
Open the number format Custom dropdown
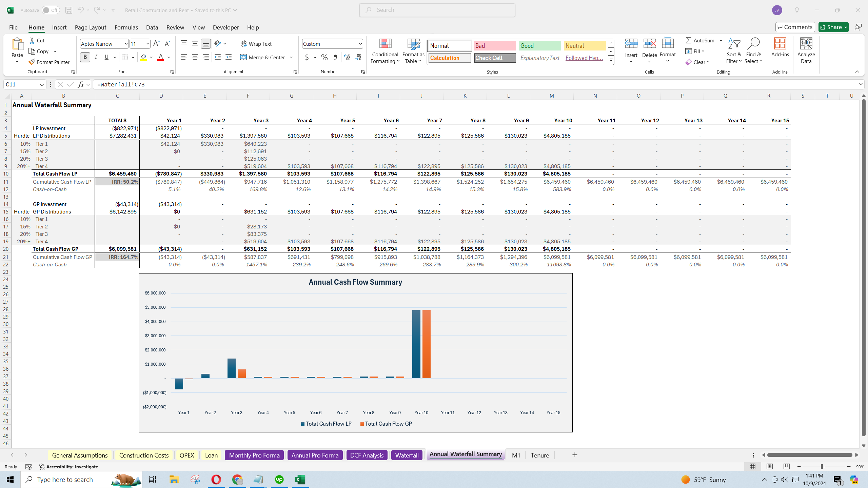click(360, 44)
